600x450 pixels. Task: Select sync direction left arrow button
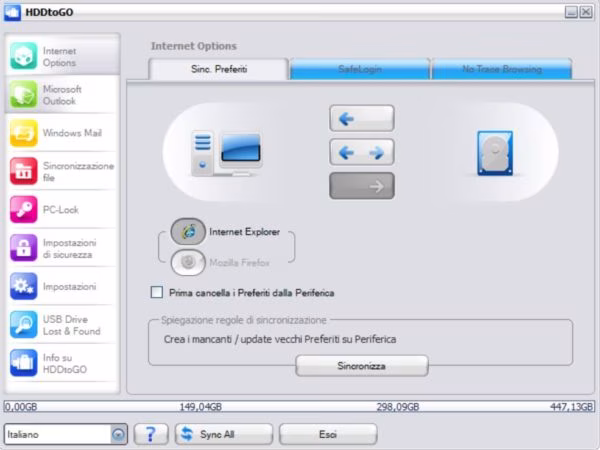(362, 119)
